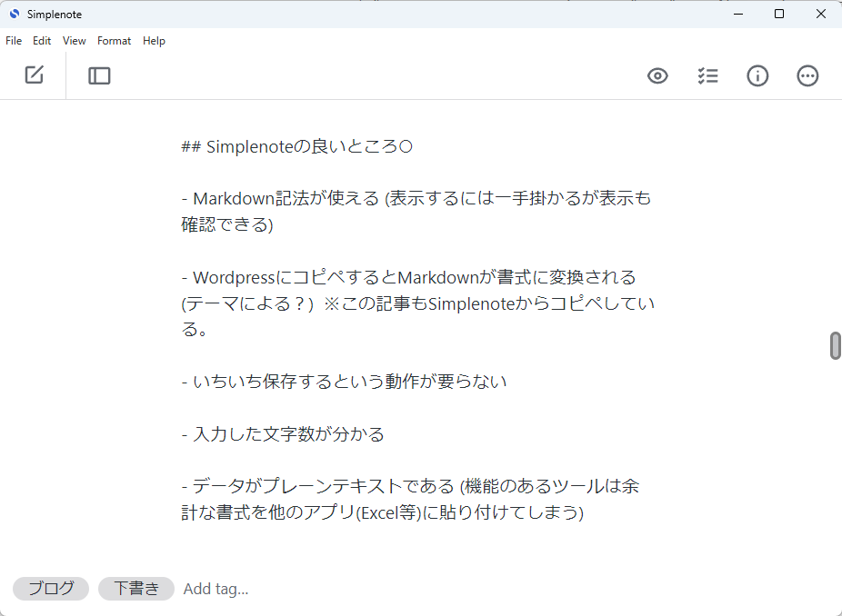Minimize the Simplenote window
The width and height of the screenshot is (842, 616).
[x=738, y=14]
